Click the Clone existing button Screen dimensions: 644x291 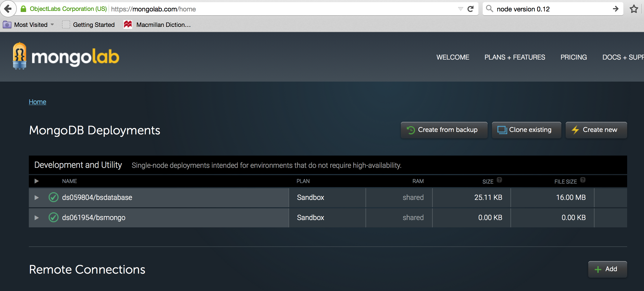coord(527,130)
